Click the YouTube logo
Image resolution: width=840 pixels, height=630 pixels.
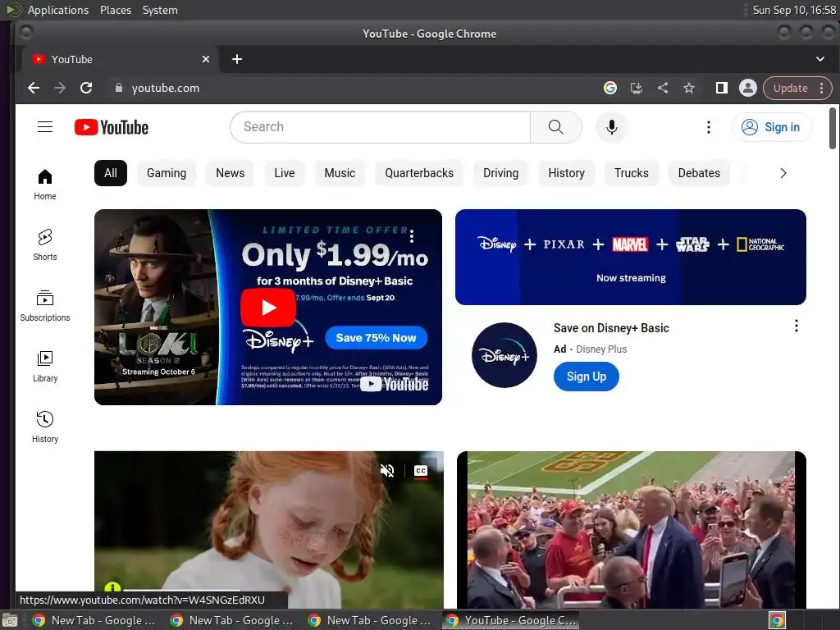(x=112, y=127)
